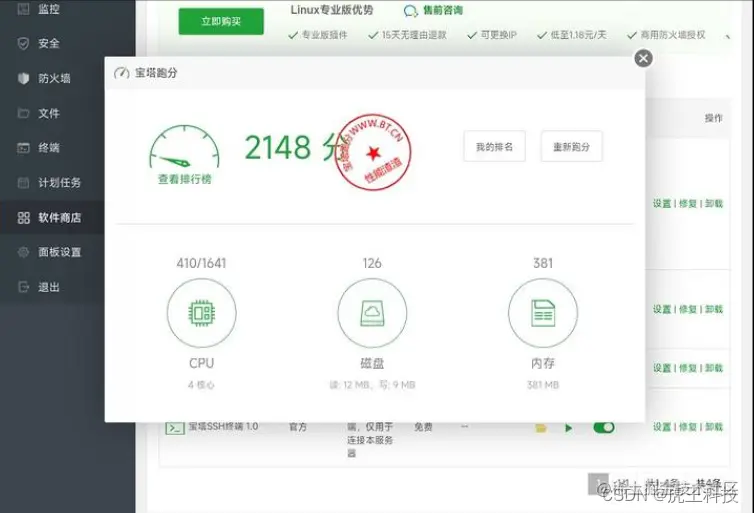Click the 381 memory score value
The width and height of the screenshot is (754, 513).
[x=543, y=263]
